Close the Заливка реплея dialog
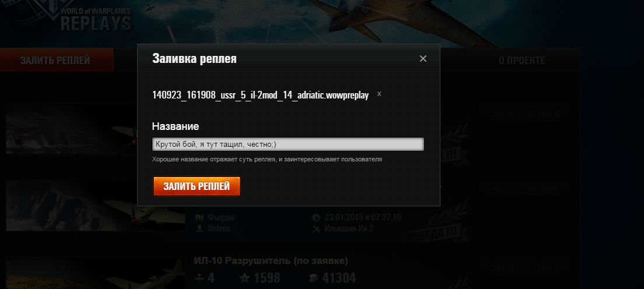The width and height of the screenshot is (644, 289). pos(423,59)
